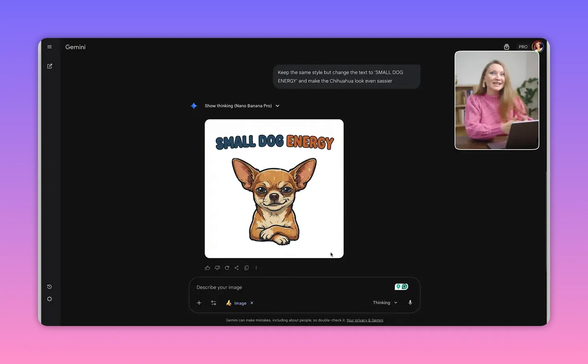The width and height of the screenshot is (588, 364).
Task: Open the tools adjustment sliders control
Action: [x=213, y=303]
